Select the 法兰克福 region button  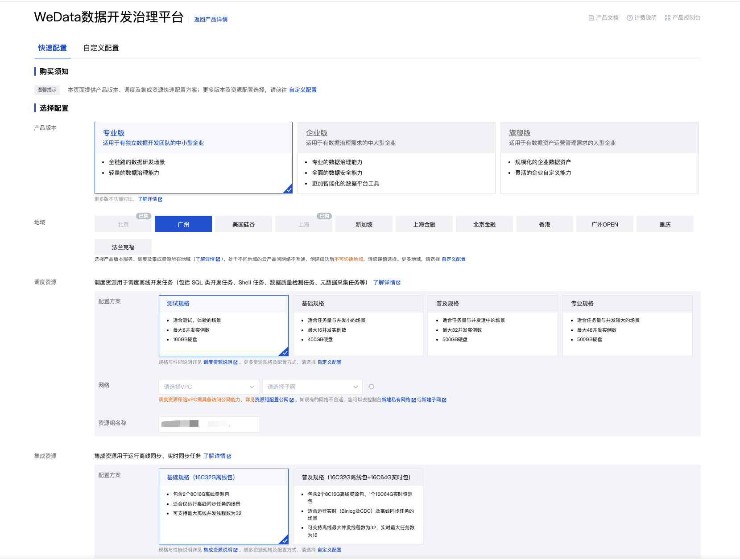(x=123, y=247)
